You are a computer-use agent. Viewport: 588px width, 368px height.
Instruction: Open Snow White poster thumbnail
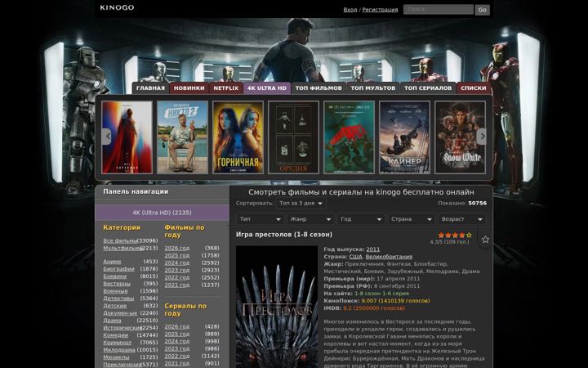coord(460,137)
